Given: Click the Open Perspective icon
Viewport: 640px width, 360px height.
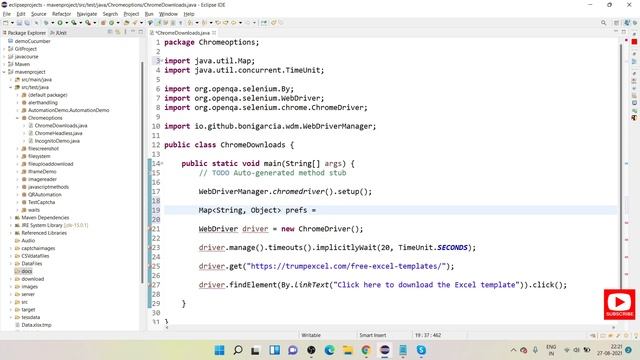Looking at the screenshot, I should pos(616,23).
